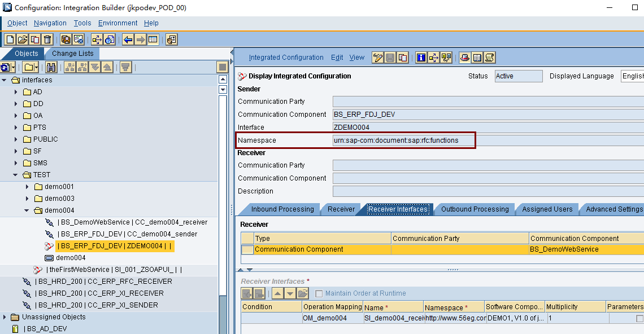Viewport: 644px width, 334px height.
Task: Click the Switch Between Display and Edit pencil icon
Action: pyautogui.click(x=377, y=57)
